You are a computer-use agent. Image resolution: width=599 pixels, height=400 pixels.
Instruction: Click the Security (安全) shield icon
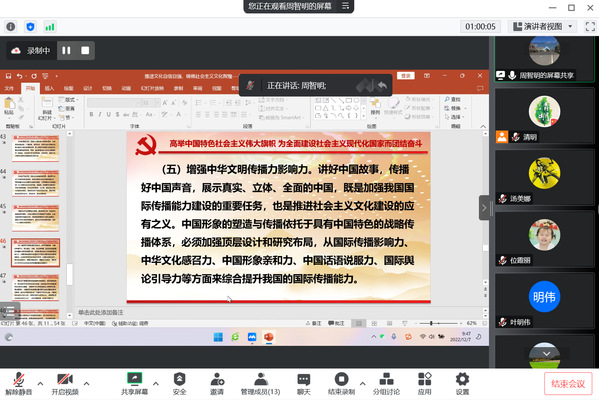pyautogui.click(x=179, y=379)
